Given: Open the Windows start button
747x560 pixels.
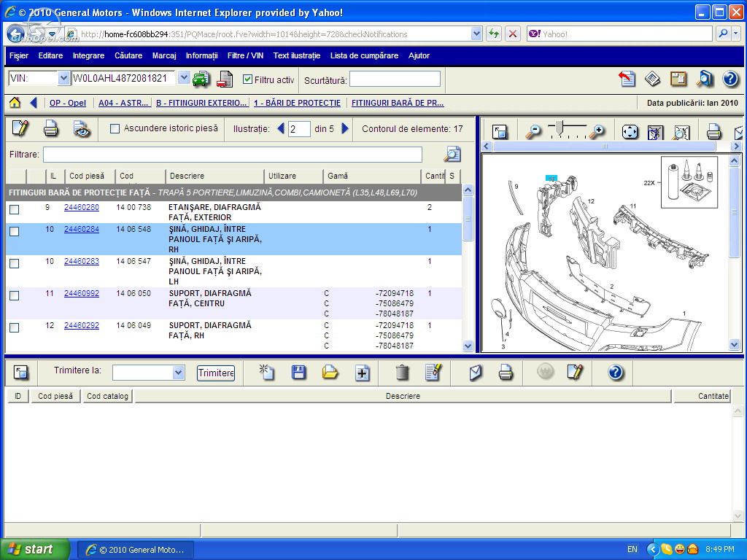Looking at the screenshot, I should pos(35,549).
